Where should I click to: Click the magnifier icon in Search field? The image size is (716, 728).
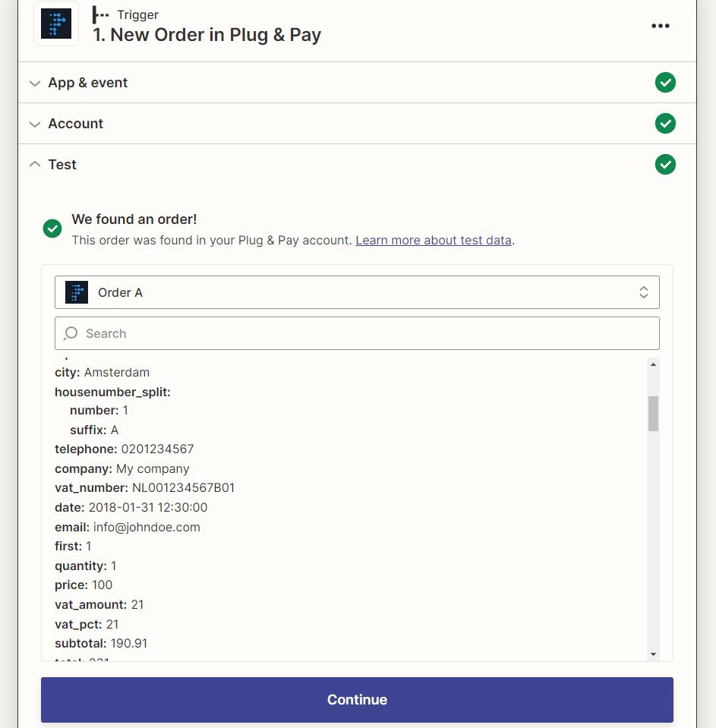(x=71, y=333)
